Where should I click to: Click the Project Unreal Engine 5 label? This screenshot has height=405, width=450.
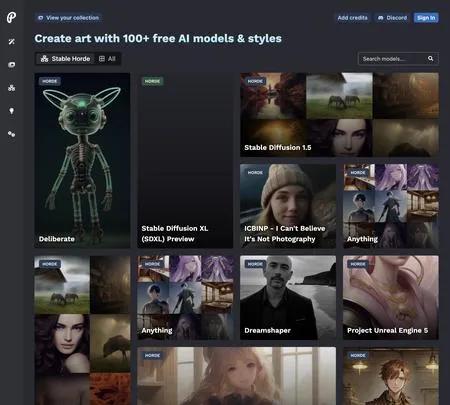point(387,330)
